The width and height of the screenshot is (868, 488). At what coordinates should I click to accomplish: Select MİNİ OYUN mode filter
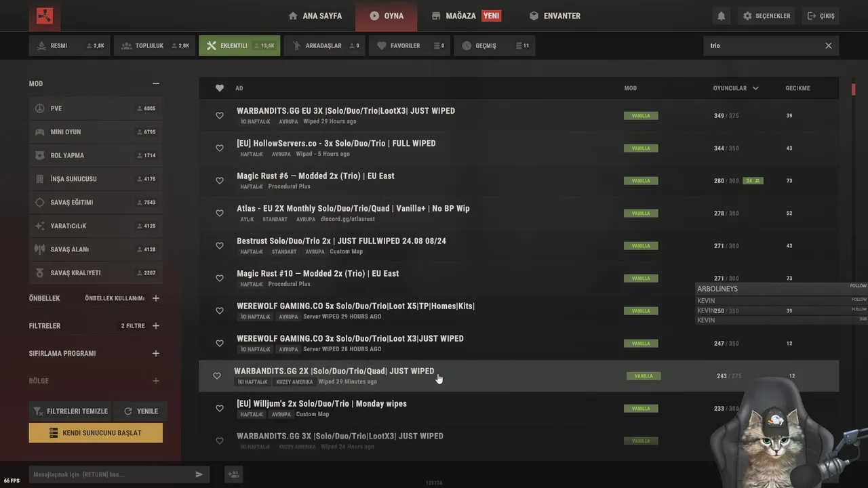(96, 132)
